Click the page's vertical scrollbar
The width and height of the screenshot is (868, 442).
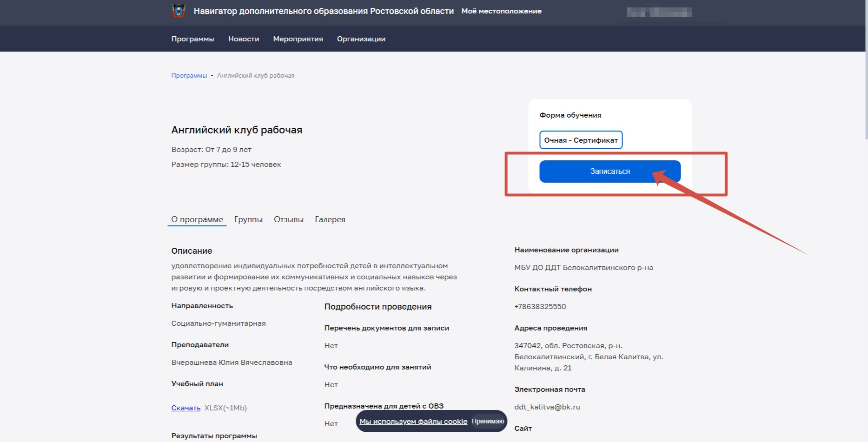click(865, 70)
